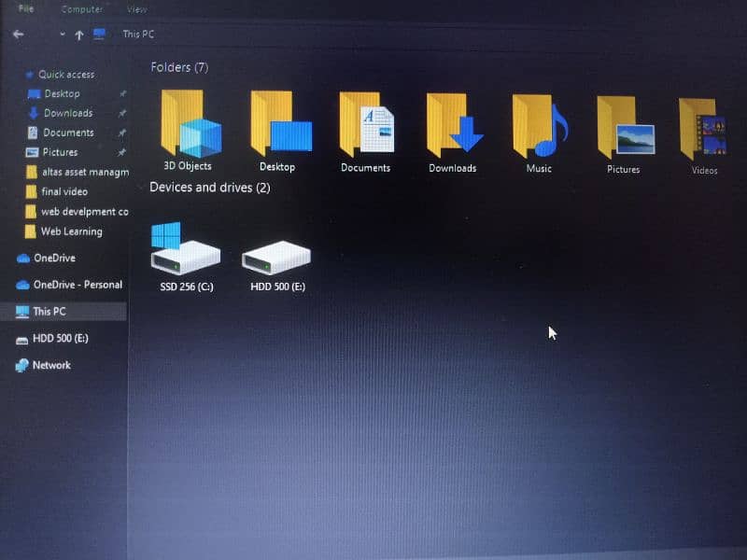Collapse the Folders (7) group header

179,67
